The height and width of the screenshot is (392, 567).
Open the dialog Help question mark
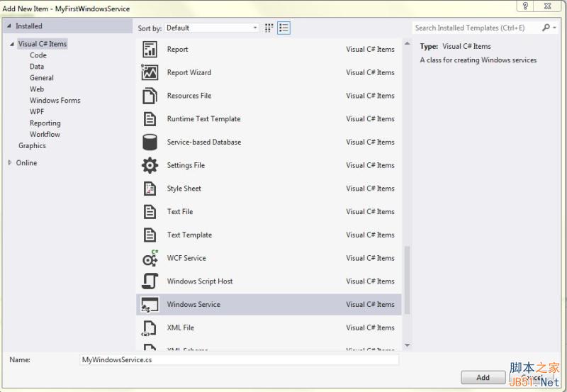pyautogui.click(x=525, y=6)
